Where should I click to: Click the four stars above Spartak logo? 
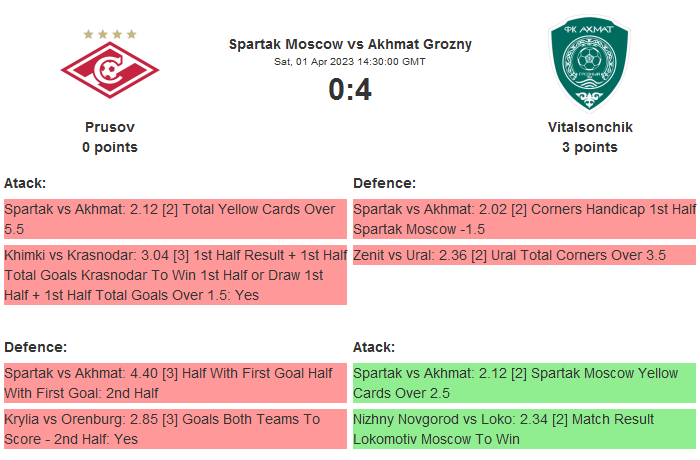pyautogui.click(x=110, y=34)
